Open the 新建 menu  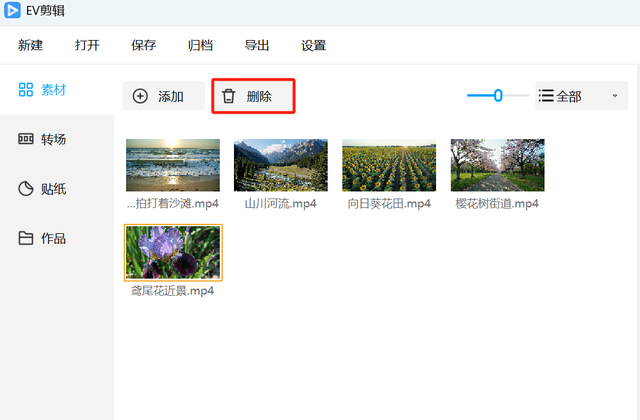[x=31, y=45]
